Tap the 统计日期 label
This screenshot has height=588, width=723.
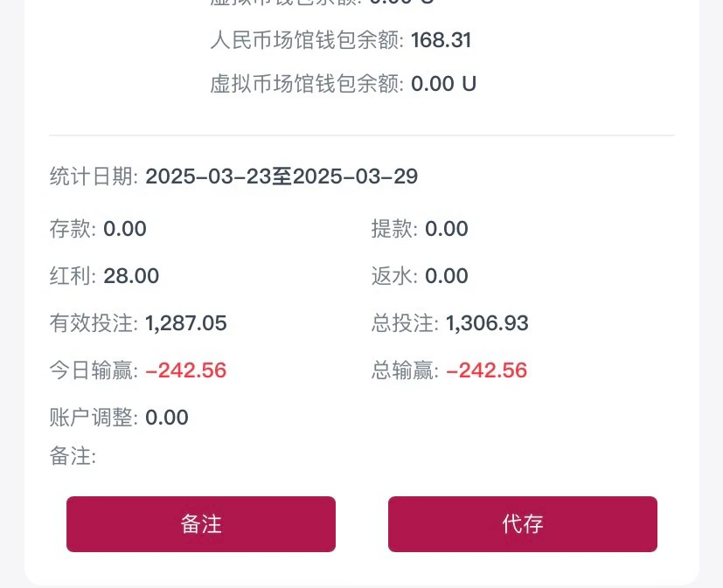[94, 176]
